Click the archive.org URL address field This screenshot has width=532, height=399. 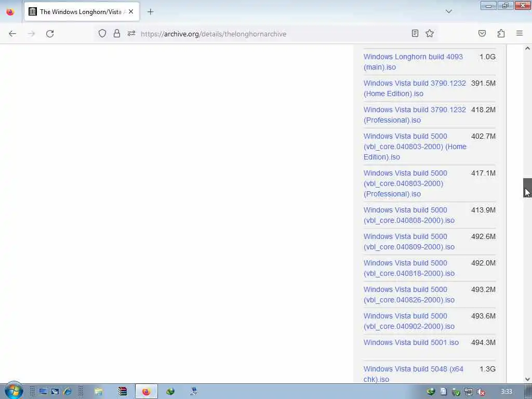(x=214, y=34)
